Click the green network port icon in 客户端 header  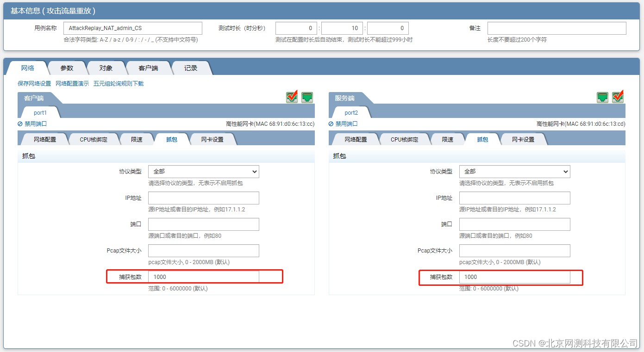click(x=307, y=97)
